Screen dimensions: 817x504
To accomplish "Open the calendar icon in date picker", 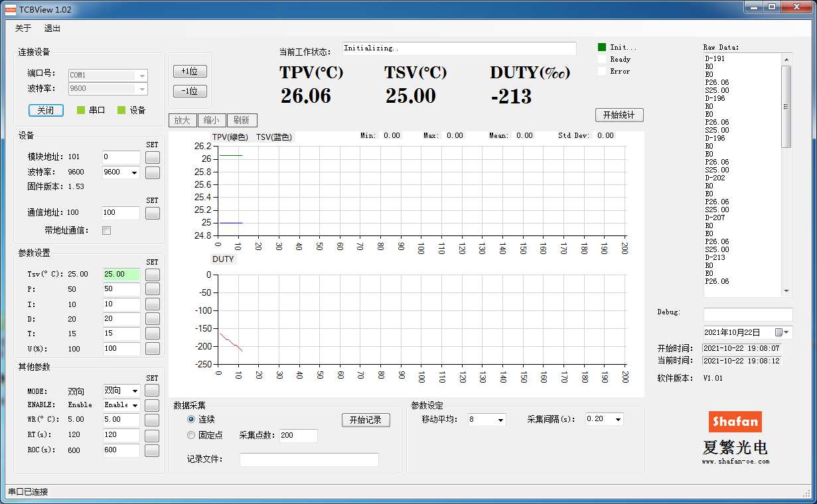I will point(779,332).
